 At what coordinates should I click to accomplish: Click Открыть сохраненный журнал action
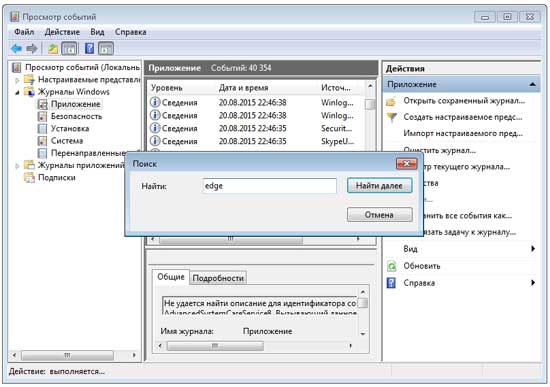pyautogui.click(x=464, y=101)
